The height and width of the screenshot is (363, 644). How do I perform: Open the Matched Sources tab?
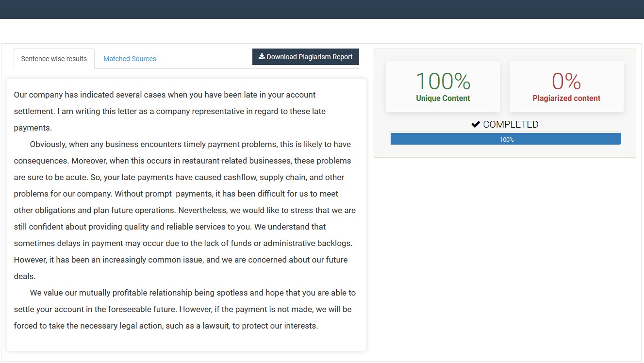[x=130, y=59]
